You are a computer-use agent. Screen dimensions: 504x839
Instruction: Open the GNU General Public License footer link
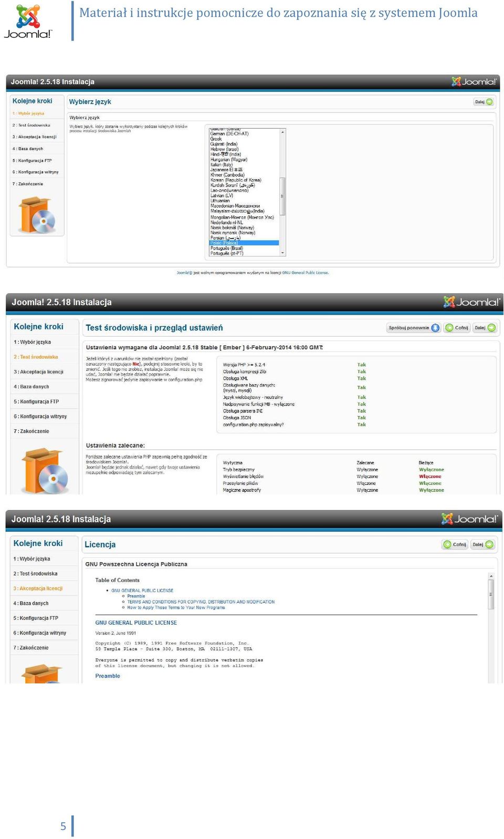click(305, 273)
